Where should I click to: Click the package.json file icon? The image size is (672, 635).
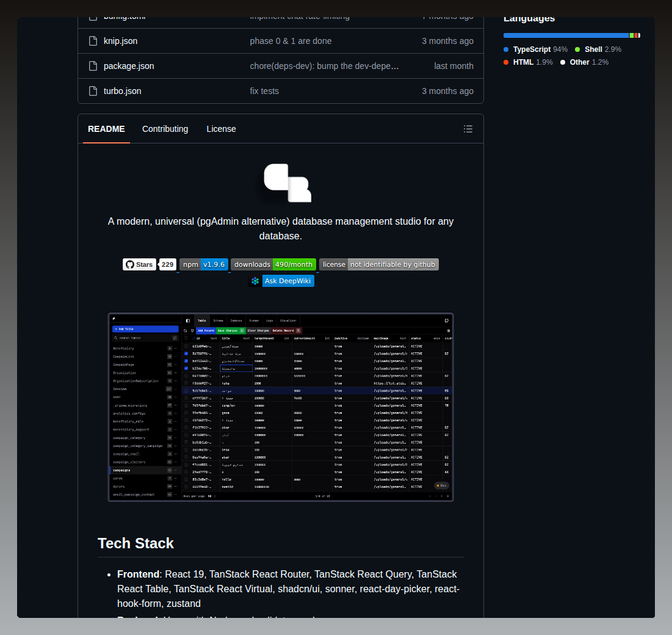(x=93, y=66)
